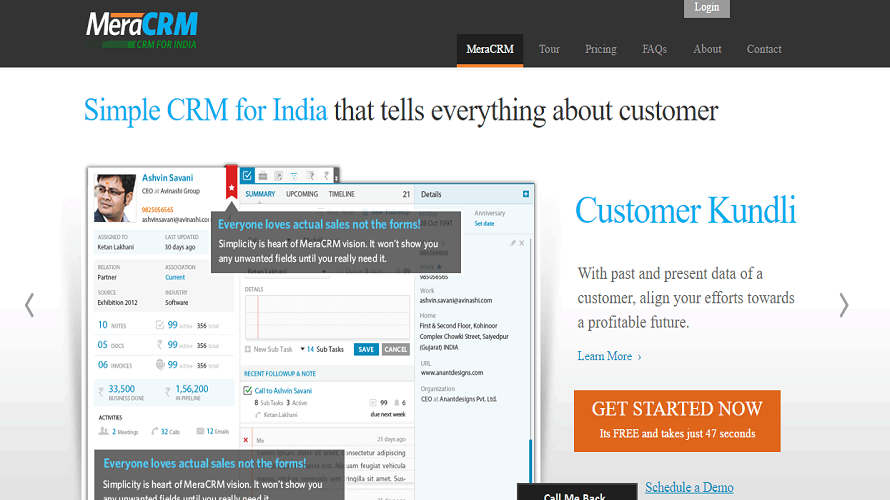The image size is (890, 500).
Task: Click the 06 INVOICES count
Action: [103, 364]
